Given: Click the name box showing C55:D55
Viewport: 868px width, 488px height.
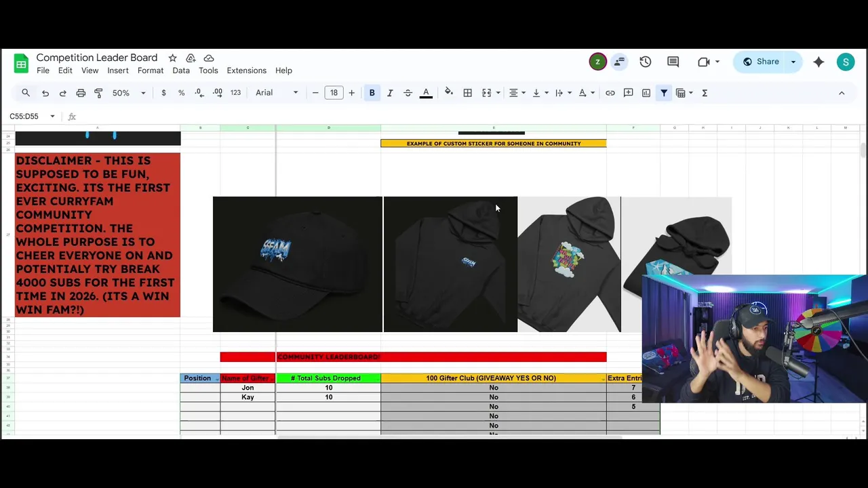Looking at the screenshot, I should coord(32,117).
